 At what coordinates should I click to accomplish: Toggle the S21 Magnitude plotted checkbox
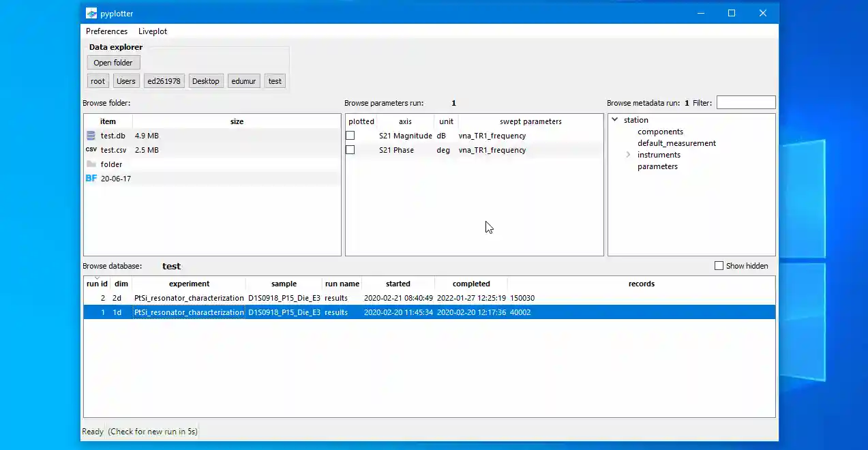coord(350,136)
